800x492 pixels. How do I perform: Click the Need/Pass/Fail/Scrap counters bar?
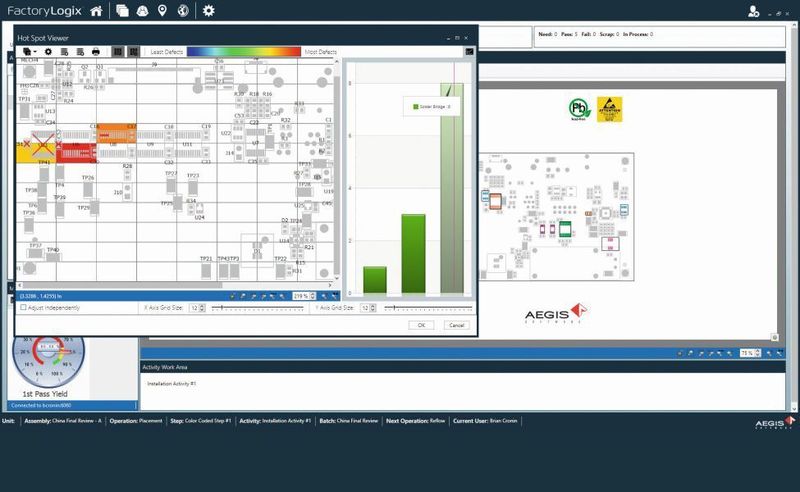click(x=659, y=37)
